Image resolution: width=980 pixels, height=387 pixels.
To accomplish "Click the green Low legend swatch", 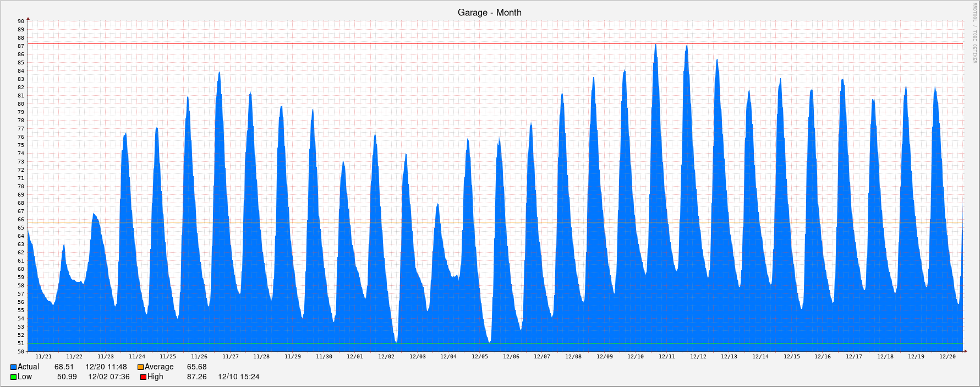I will click(x=13, y=377).
